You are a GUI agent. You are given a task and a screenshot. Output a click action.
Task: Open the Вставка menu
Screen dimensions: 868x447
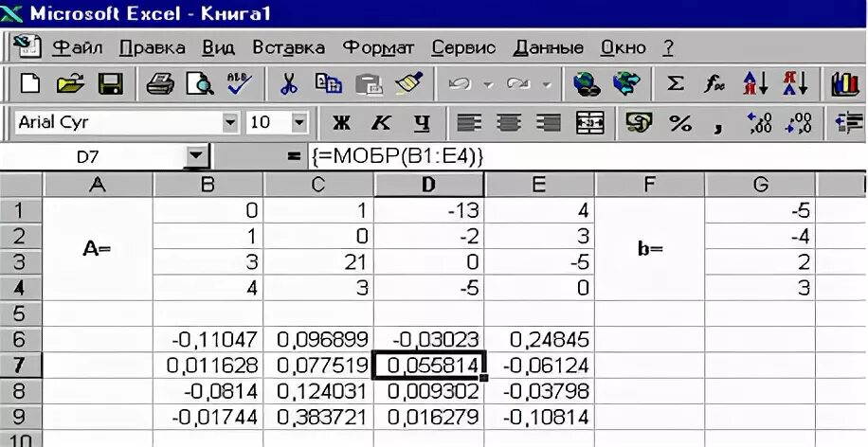pyautogui.click(x=288, y=47)
